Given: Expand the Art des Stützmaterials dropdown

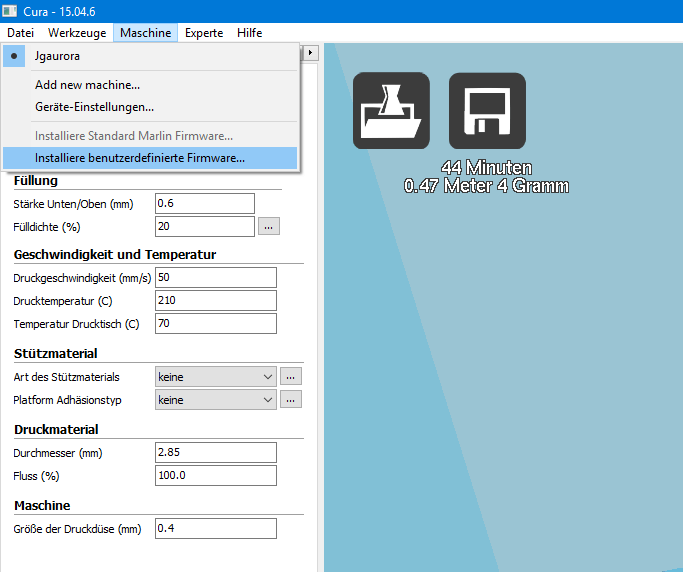Looking at the screenshot, I should click(216, 377).
